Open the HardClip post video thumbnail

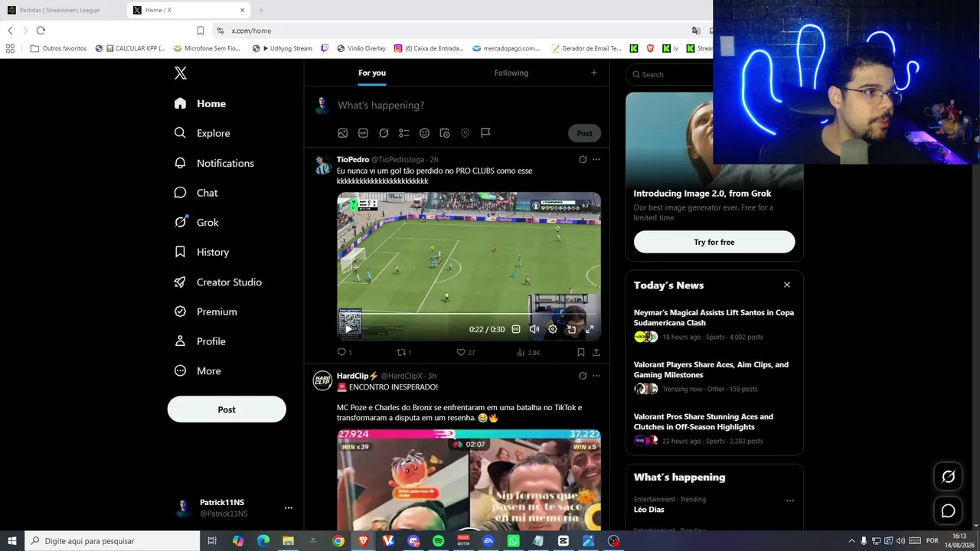point(469,478)
